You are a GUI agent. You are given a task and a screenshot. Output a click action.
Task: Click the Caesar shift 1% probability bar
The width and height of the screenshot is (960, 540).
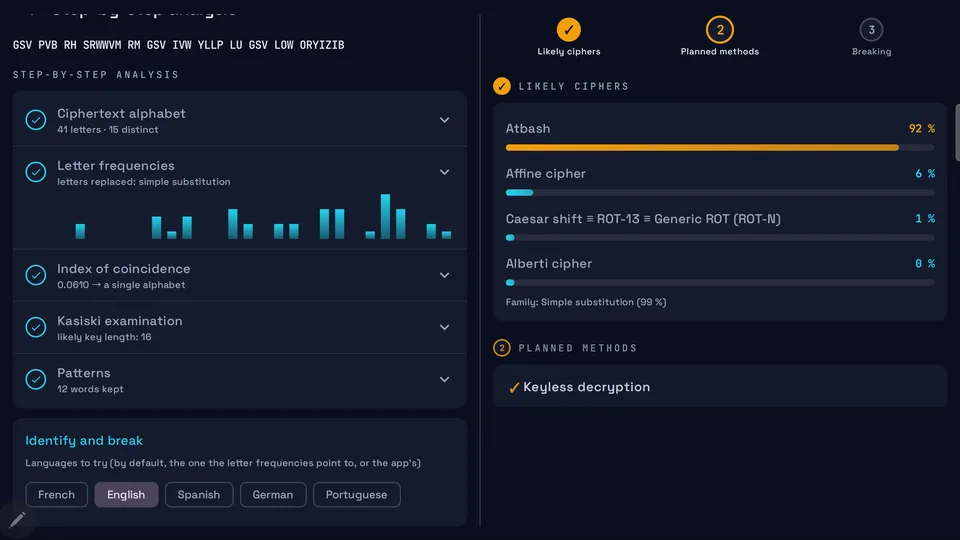click(719, 238)
